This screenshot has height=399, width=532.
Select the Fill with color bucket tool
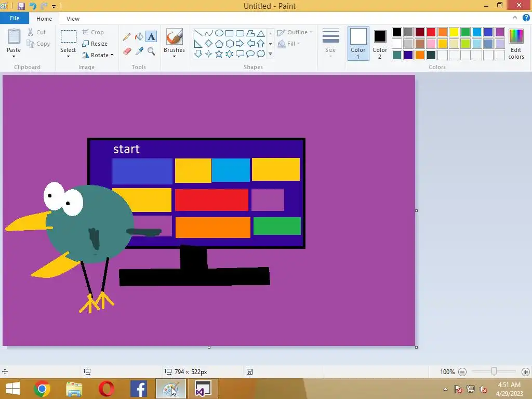[139, 37]
